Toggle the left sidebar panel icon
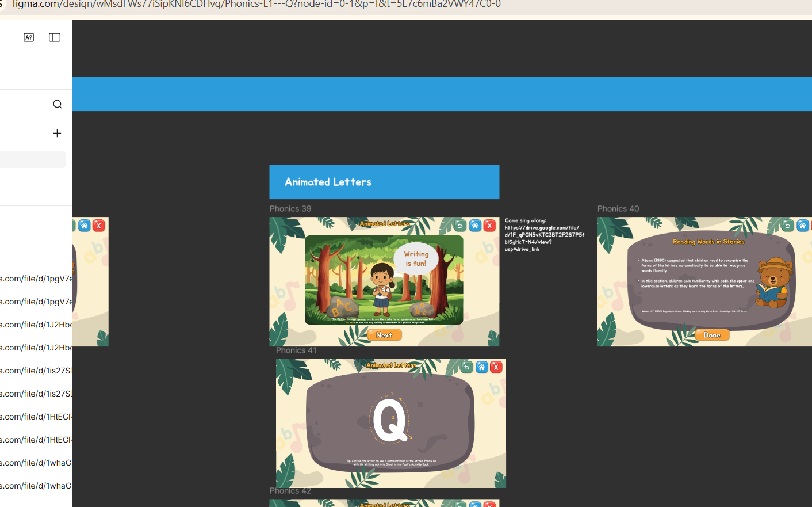 click(x=55, y=37)
